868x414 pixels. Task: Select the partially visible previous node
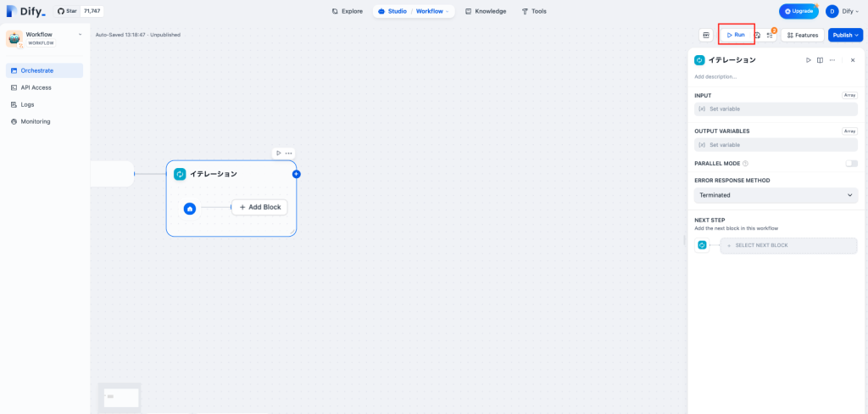(x=112, y=174)
